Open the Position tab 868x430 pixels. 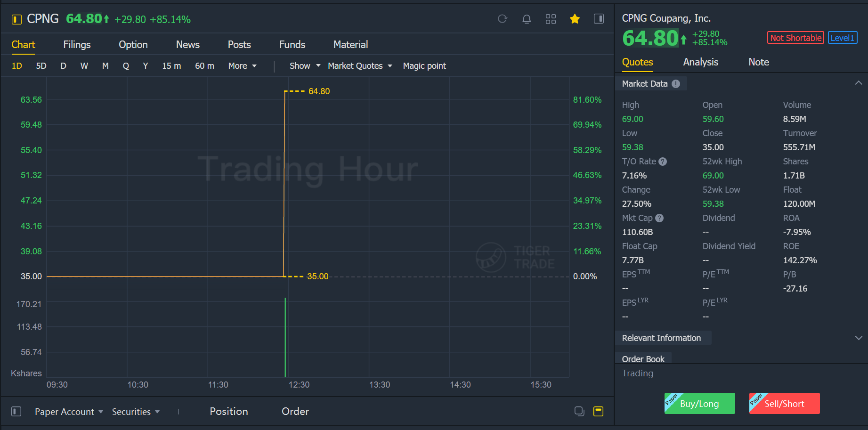(229, 412)
